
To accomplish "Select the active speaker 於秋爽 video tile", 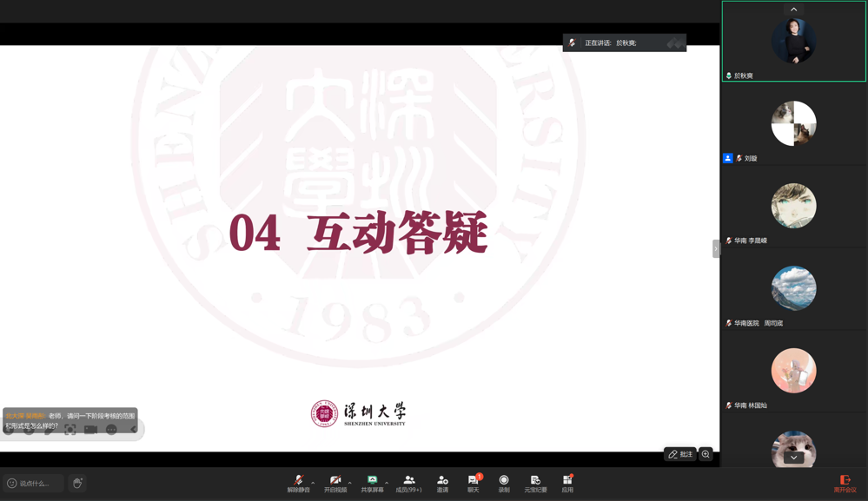I will 794,42.
